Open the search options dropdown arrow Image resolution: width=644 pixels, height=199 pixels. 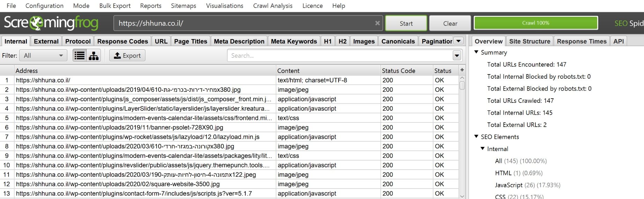click(x=457, y=56)
